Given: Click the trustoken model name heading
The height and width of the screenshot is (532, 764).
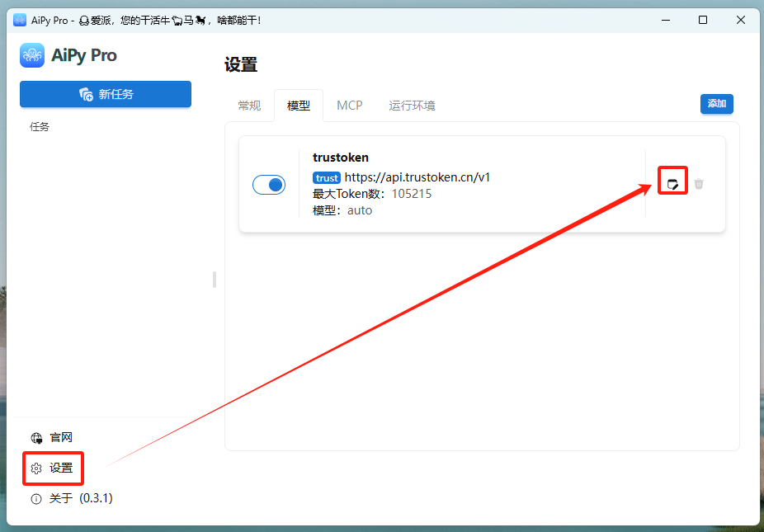Looking at the screenshot, I should [341, 158].
